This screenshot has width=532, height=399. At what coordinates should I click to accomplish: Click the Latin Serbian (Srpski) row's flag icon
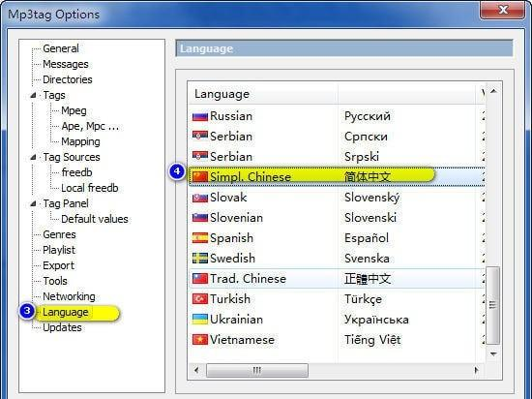[200, 157]
